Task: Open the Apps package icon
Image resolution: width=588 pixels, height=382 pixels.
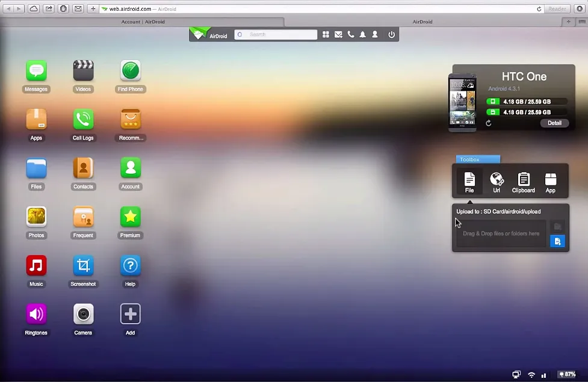Action: coord(36,119)
